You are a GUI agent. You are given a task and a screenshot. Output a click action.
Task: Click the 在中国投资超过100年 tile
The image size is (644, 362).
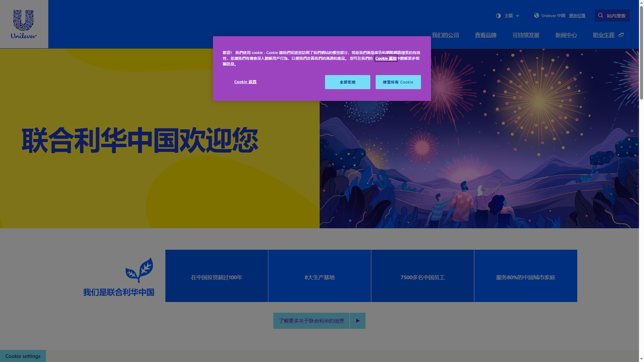pos(216,276)
